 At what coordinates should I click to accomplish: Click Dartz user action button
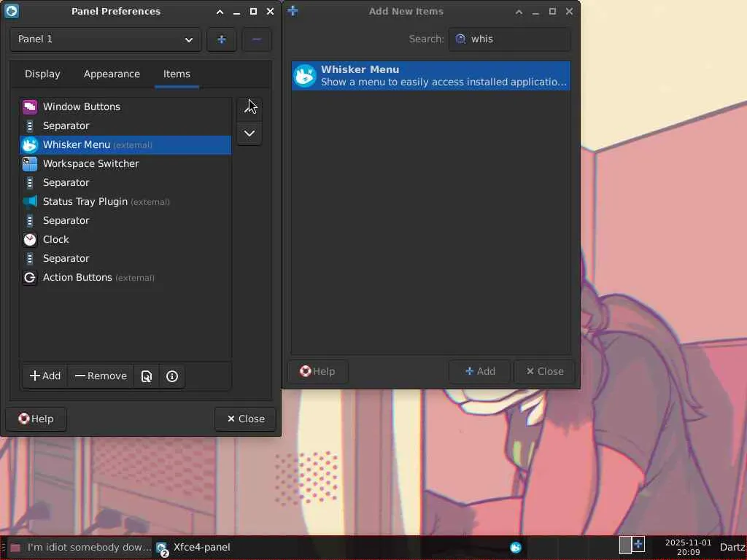[x=732, y=548]
